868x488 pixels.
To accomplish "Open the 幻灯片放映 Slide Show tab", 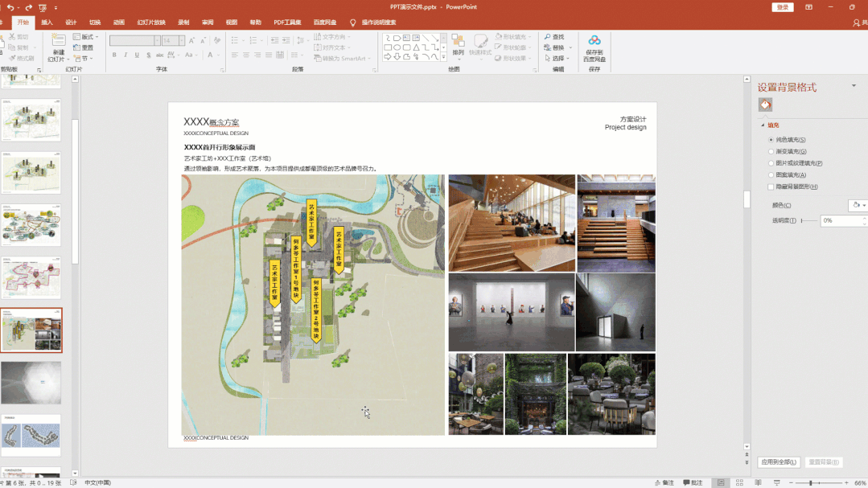I will 151,23.
